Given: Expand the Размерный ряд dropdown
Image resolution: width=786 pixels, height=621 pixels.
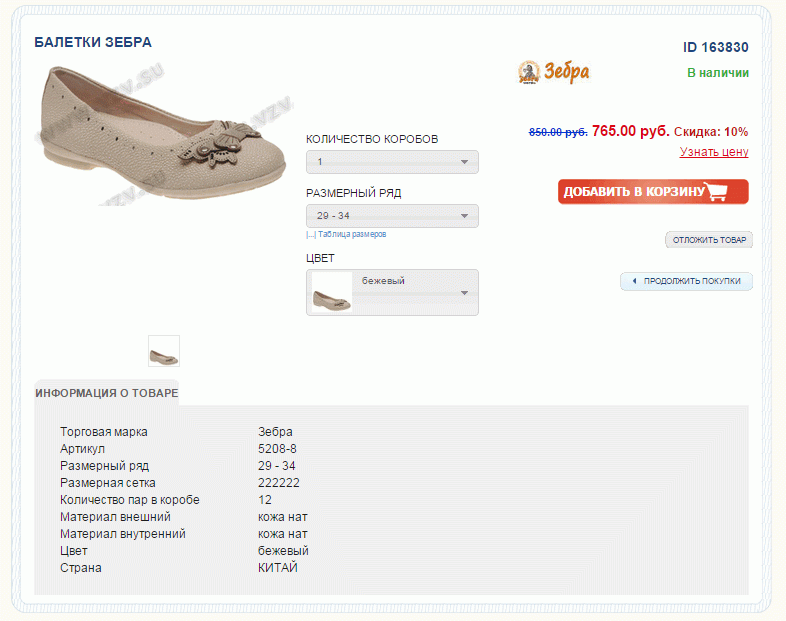Looking at the screenshot, I should 392,216.
